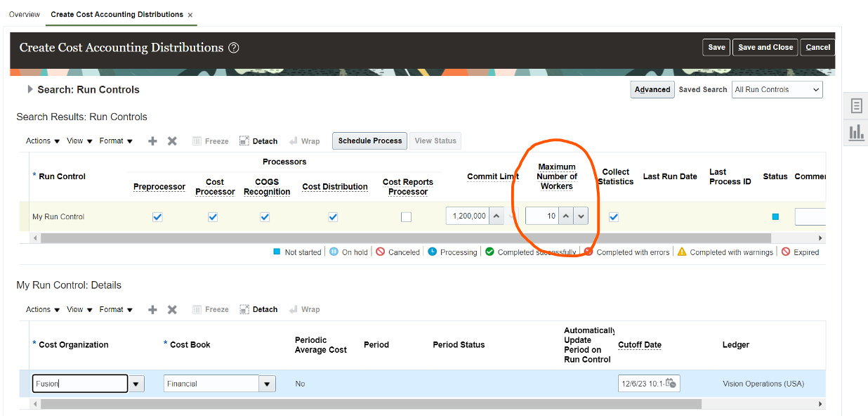Click the Cancel button
868x416 pixels.
pyautogui.click(x=817, y=47)
